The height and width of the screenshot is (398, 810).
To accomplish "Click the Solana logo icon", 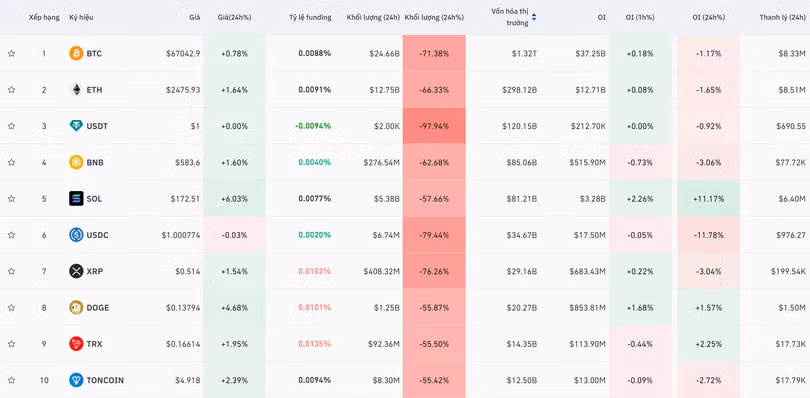I will pos(76,198).
